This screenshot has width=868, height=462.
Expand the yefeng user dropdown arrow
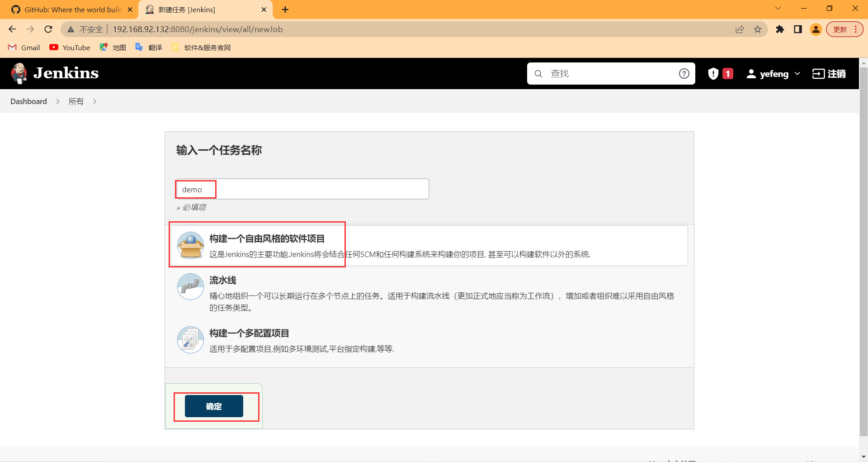pos(797,73)
